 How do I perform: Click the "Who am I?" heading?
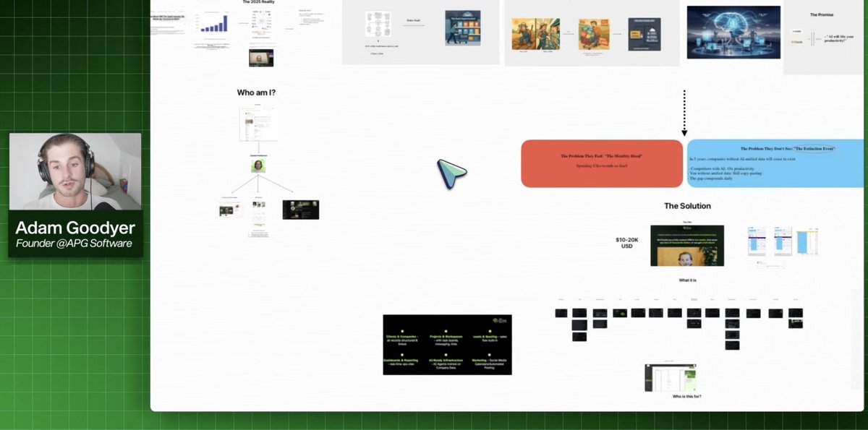[x=256, y=93]
